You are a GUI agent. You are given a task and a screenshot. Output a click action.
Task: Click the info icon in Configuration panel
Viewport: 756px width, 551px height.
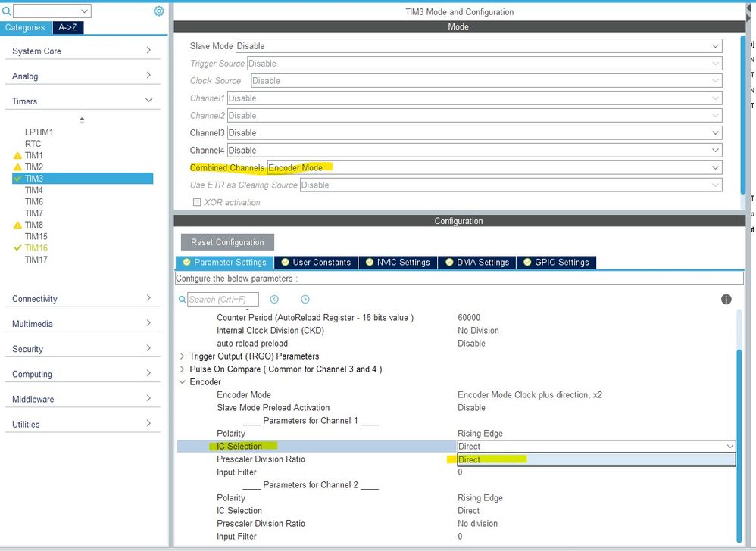tap(726, 299)
